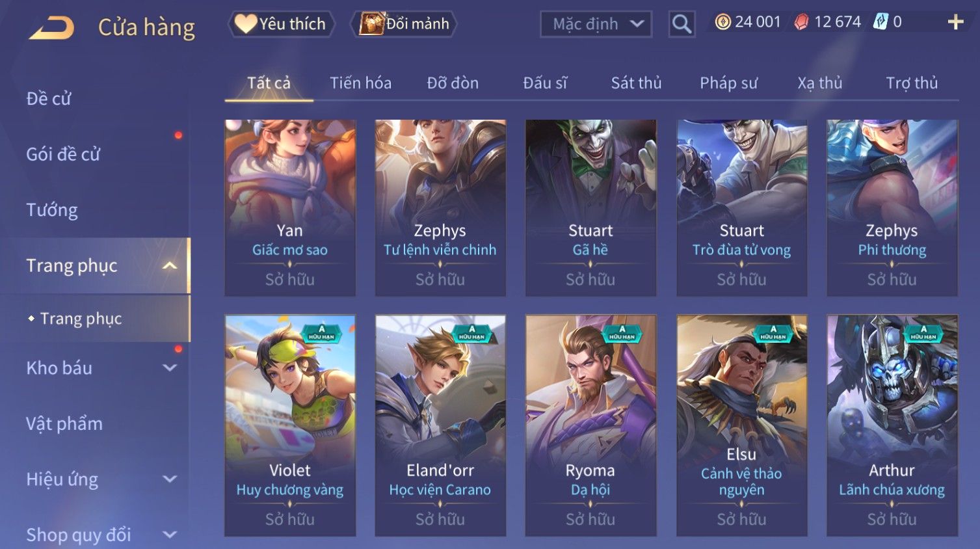Click the gold coin balance icon
Viewport: 980px width, 549px height.
pos(722,22)
